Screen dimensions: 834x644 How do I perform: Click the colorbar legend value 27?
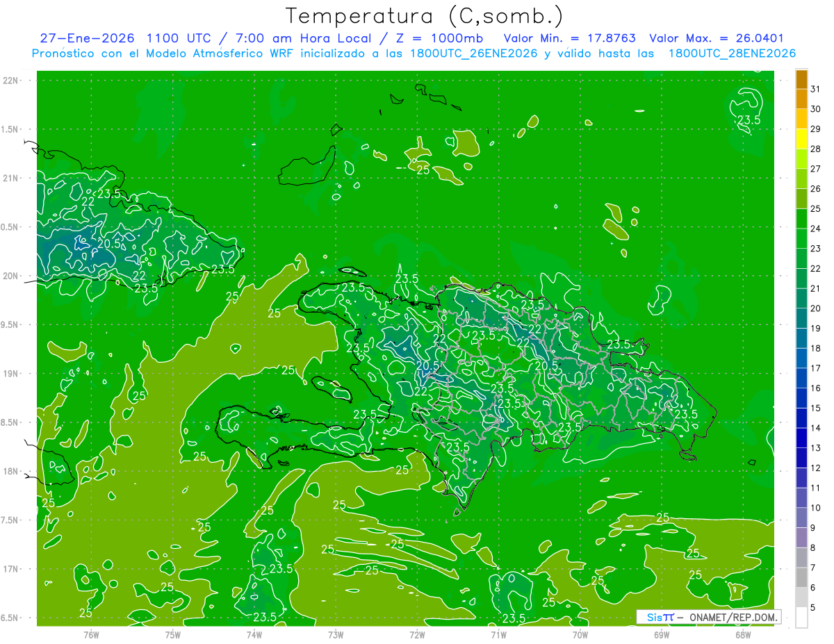816,169
